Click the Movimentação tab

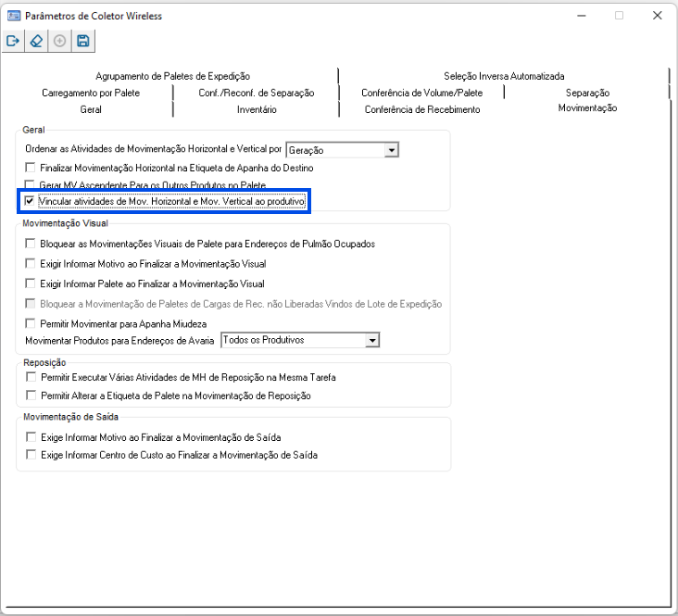coord(587,108)
